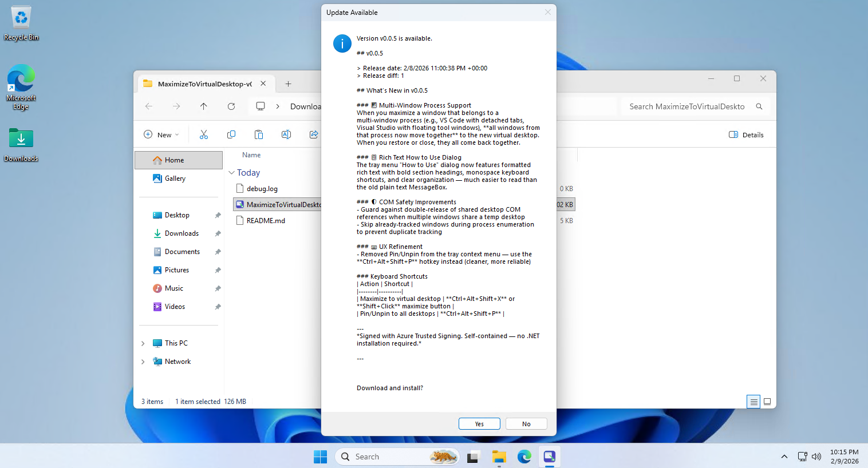
Task: Collapse the Today file group
Action: pyautogui.click(x=232, y=173)
